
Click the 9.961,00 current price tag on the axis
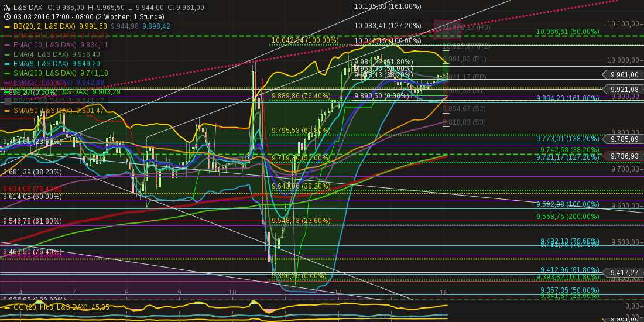[622, 75]
